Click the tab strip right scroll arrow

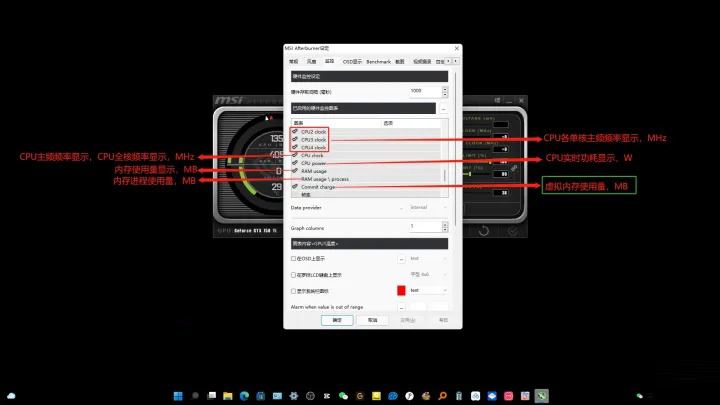click(x=455, y=61)
